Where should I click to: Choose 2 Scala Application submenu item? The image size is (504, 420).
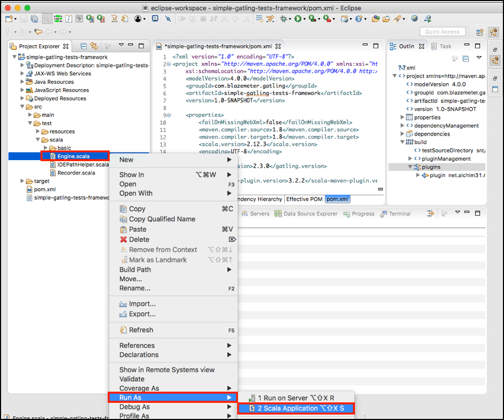[x=296, y=408]
